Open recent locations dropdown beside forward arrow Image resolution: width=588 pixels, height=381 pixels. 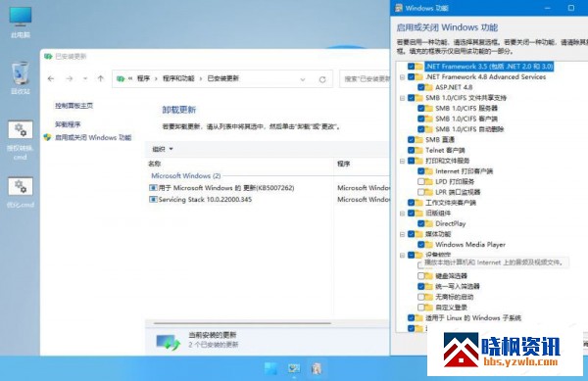pyautogui.click(x=85, y=78)
